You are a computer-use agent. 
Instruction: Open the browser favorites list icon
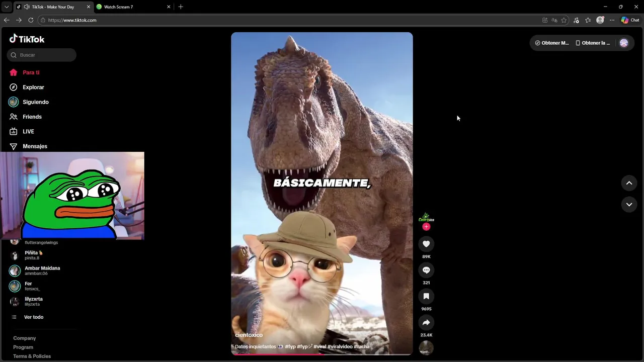click(x=588, y=20)
